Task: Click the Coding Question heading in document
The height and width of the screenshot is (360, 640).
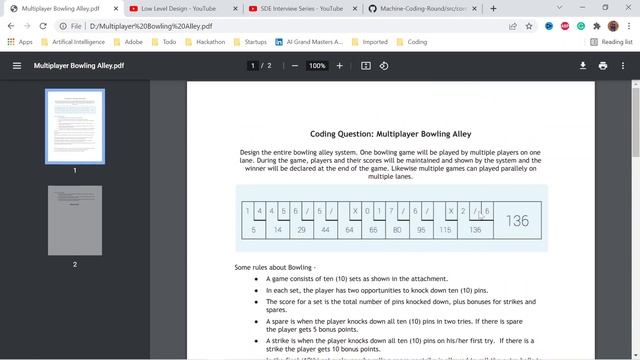Action: 391,134
